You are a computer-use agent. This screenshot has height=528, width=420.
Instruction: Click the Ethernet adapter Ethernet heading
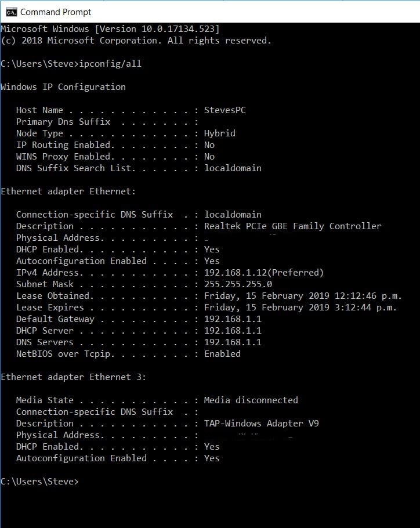coord(68,191)
